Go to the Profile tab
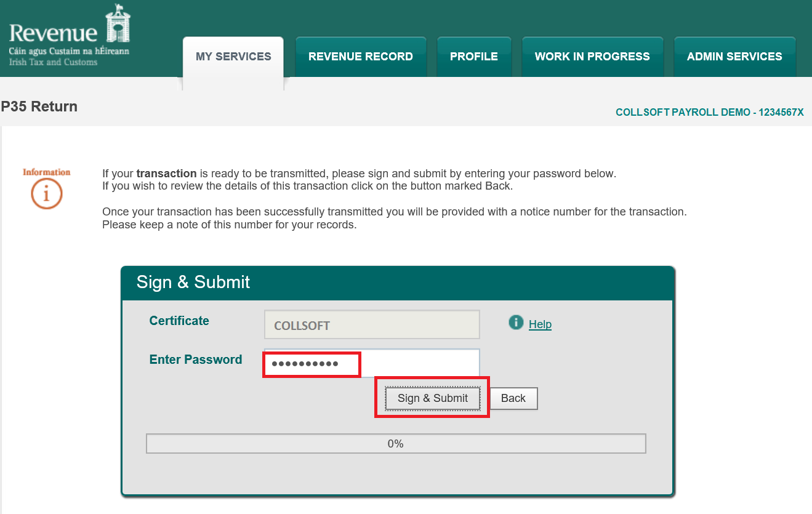 pos(473,57)
